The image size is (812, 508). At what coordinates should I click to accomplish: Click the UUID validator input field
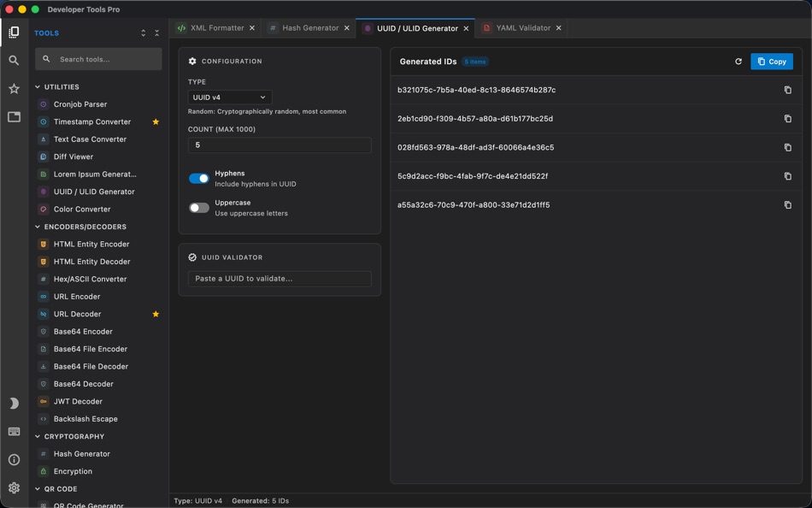(279, 278)
